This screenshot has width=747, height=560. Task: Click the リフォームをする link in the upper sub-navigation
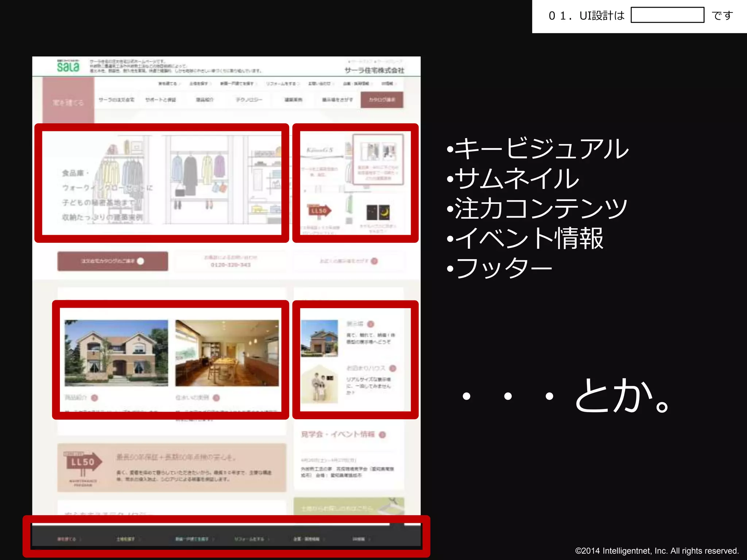pyautogui.click(x=282, y=83)
